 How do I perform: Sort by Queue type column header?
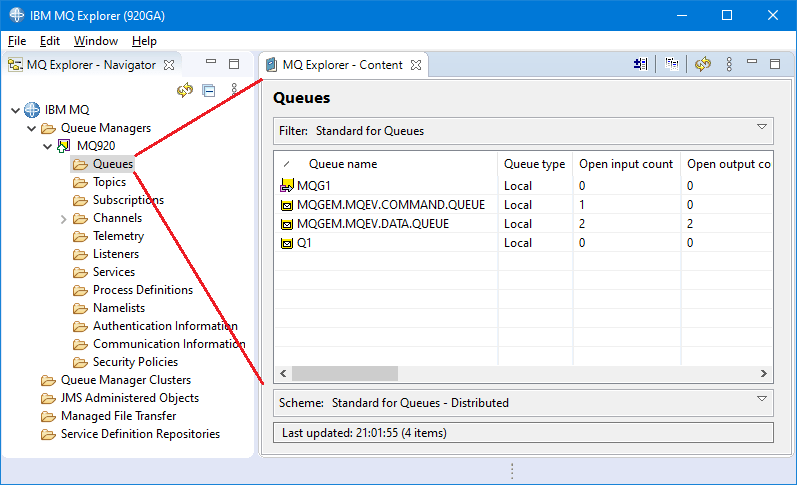(x=534, y=164)
